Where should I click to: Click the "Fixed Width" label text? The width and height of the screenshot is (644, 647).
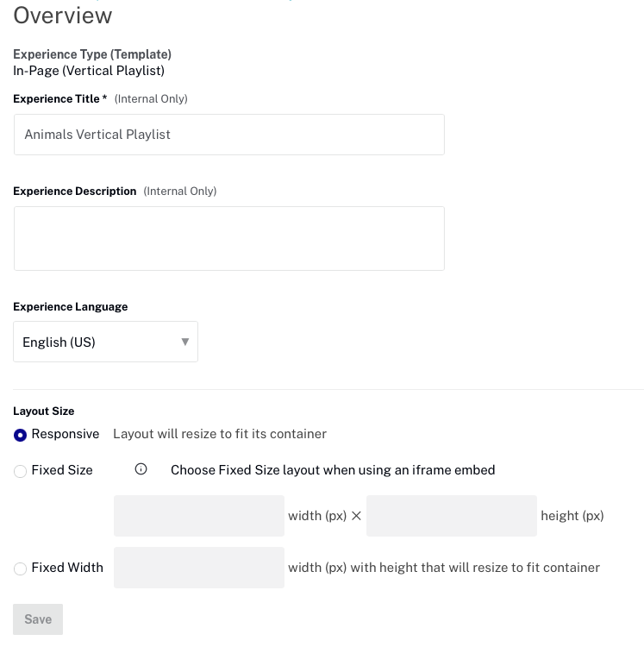[67, 568]
